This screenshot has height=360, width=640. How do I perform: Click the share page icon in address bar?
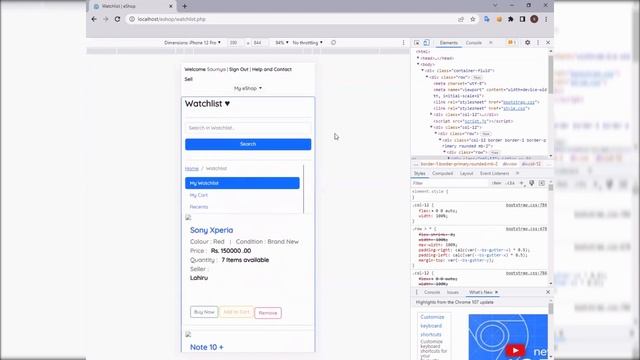point(461,19)
